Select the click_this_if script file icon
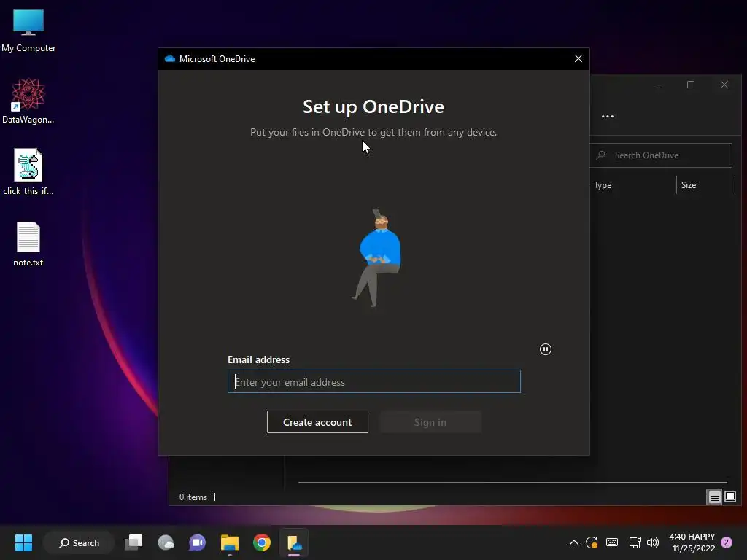 28,172
